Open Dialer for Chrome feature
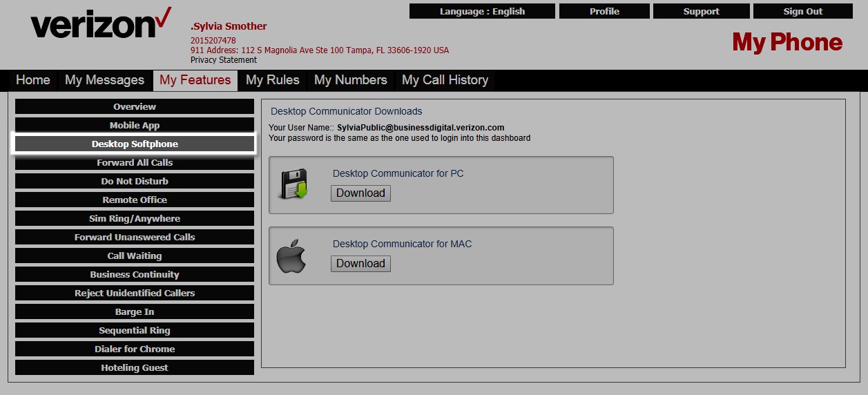Viewport: 868px width, 395px height. (x=135, y=349)
